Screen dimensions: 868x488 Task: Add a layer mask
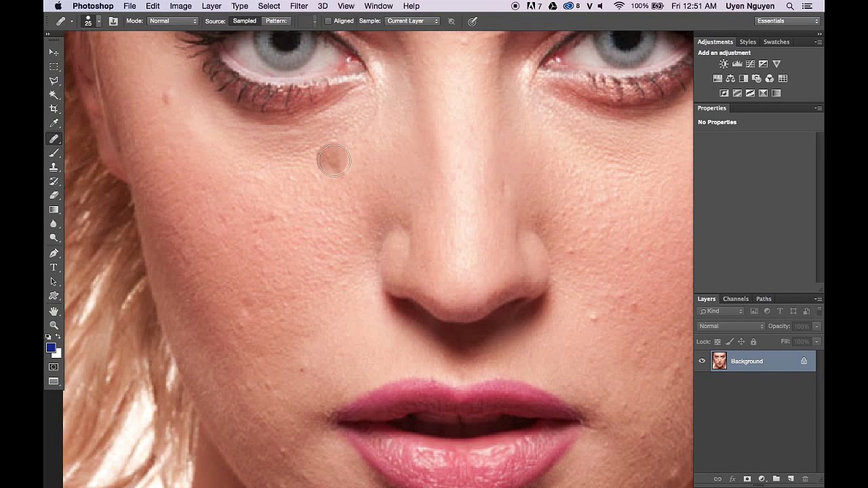[747, 479]
